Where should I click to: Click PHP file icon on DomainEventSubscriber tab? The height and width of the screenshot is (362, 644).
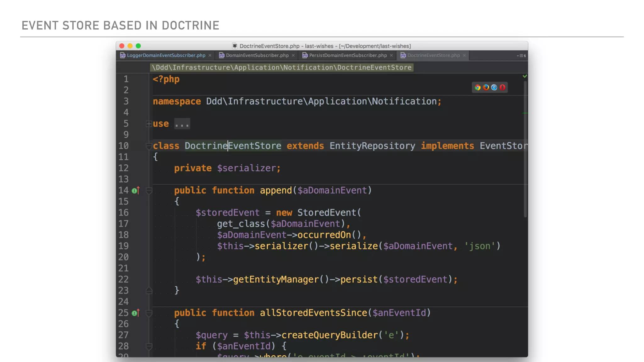pos(222,55)
